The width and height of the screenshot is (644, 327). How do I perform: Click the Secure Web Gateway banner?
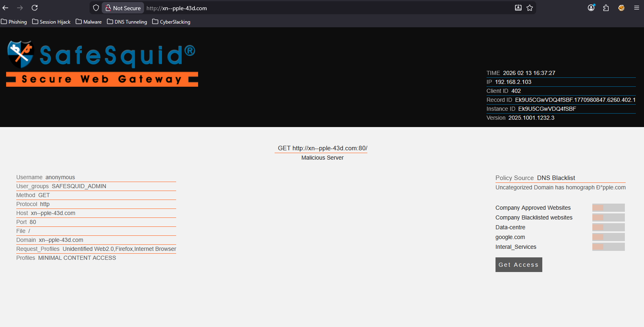pos(102,79)
